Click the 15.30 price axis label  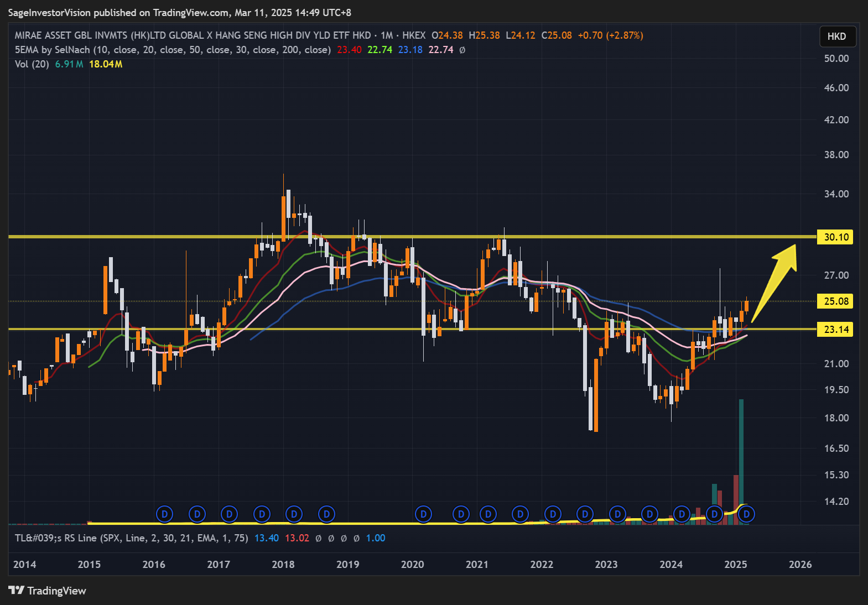pyautogui.click(x=836, y=475)
